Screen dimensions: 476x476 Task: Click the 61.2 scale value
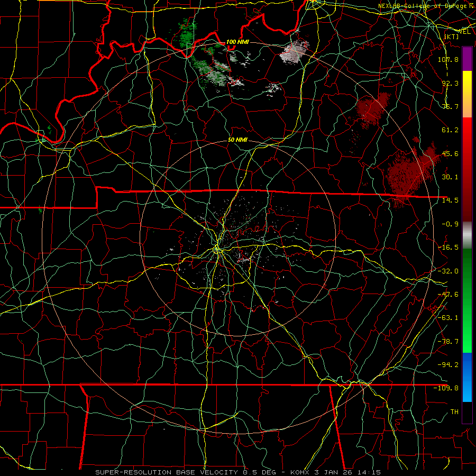pos(450,130)
